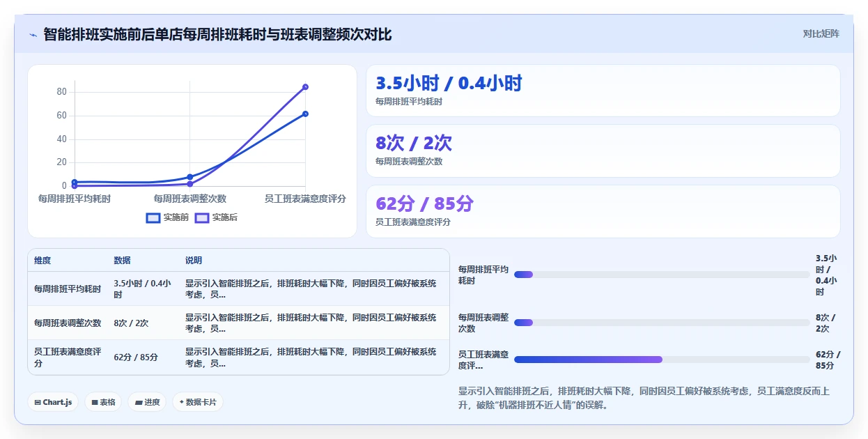Toggle the 实施前 legend series

(167, 217)
